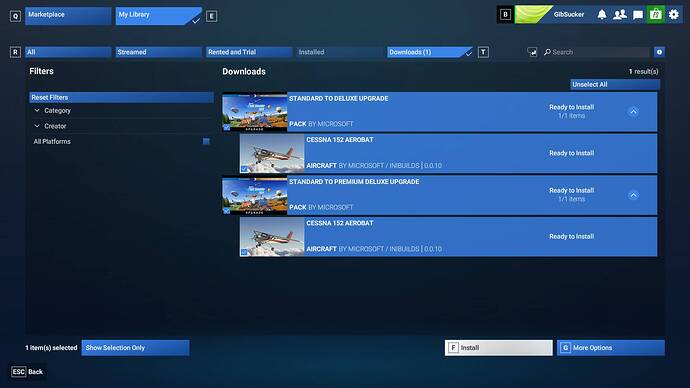The height and width of the screenshot is (388, 690).
Task: Toggle the view mode icon left of Search
Action: (x=532, y=52)
